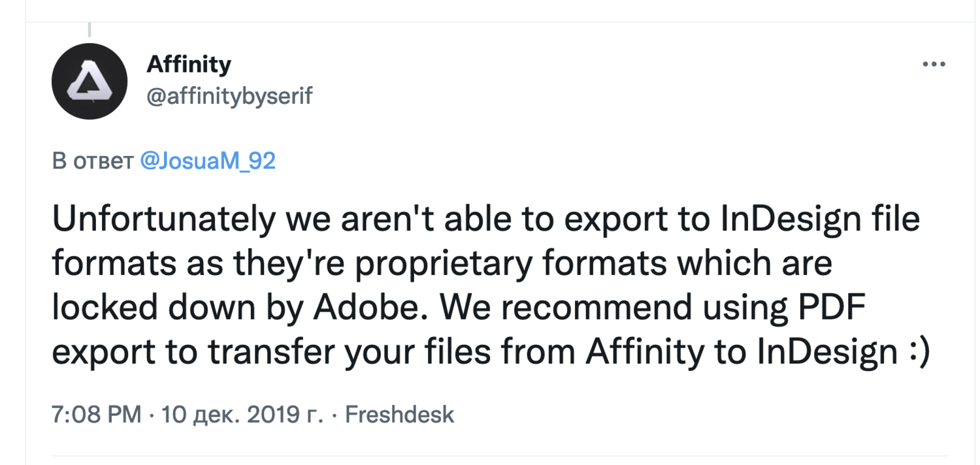The width and height of the screenshot is (980, 465).
Task: Open the Affinity display name link
Action: [x=189, y=65]
